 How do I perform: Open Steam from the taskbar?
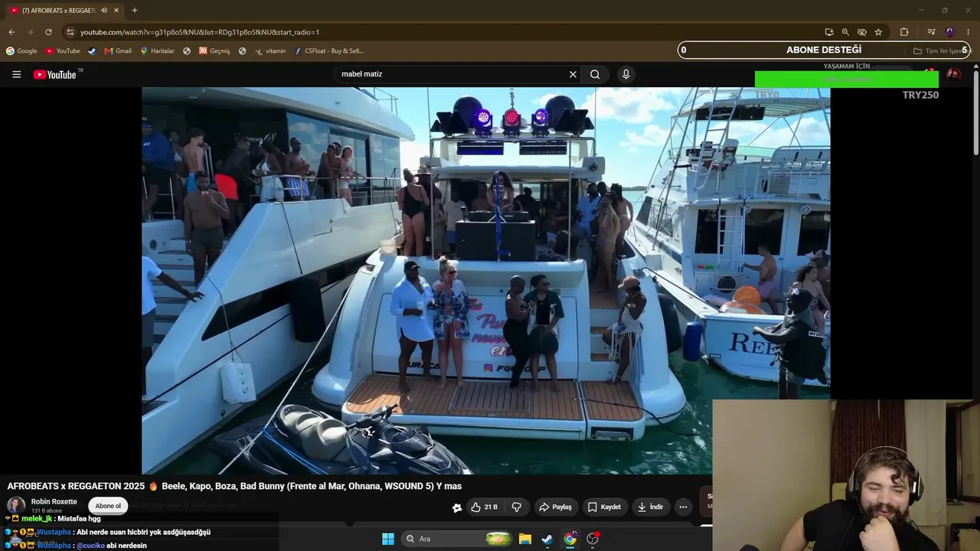pyautogui.click(x=547, y=539)
